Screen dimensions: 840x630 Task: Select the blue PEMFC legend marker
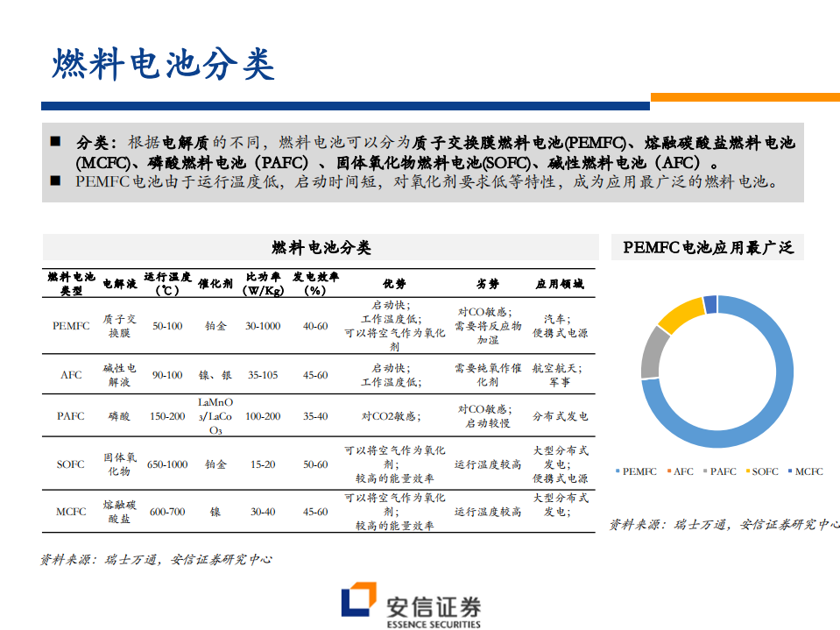click(x=616, y=472)
